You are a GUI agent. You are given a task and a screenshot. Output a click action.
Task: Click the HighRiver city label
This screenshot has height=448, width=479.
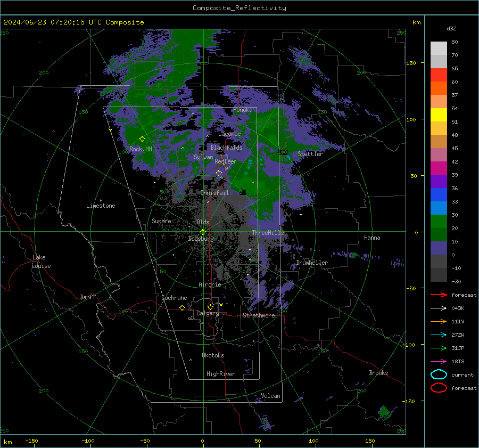click(221, 374)
